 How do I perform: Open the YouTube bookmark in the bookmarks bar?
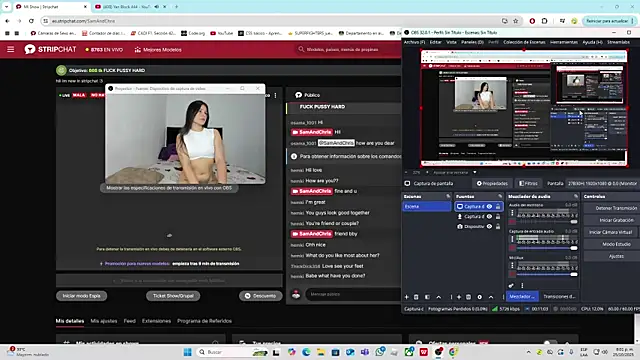[222, 33]
